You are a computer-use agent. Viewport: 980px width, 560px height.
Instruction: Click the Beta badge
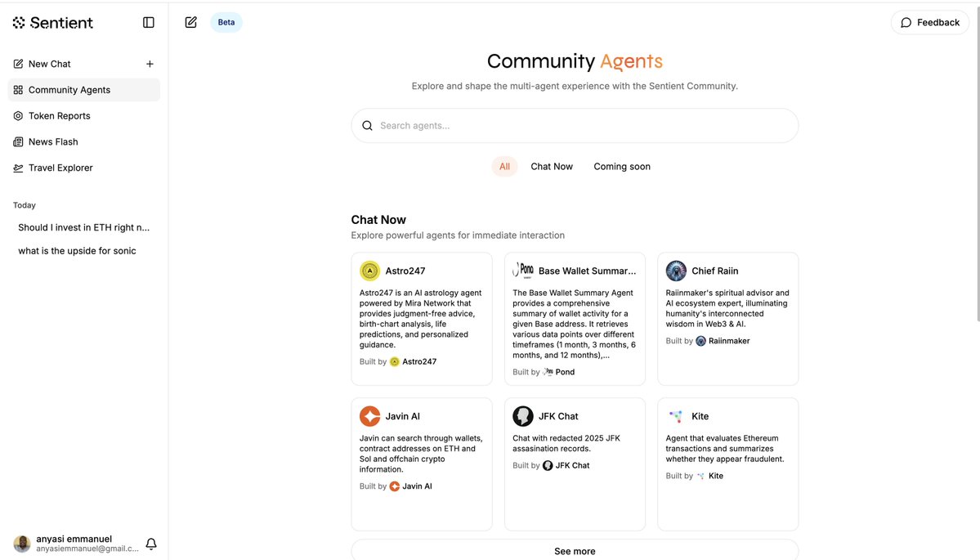point(226,23)
